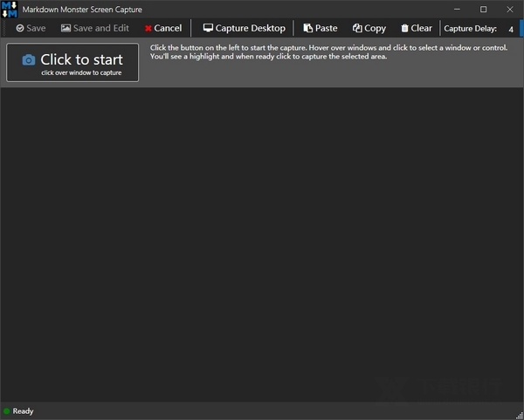The image size is (524, 420).
Task: Click the empty capture preview area
Action: [262, 244]
